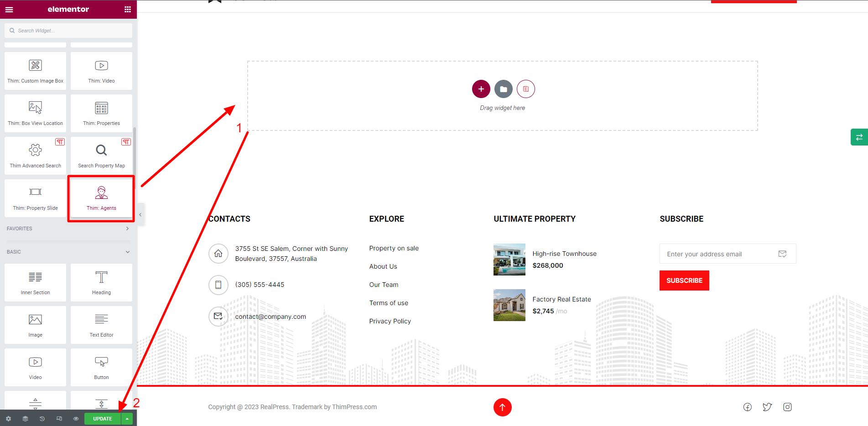Click the phone icon in Contacts

[218, 285]
